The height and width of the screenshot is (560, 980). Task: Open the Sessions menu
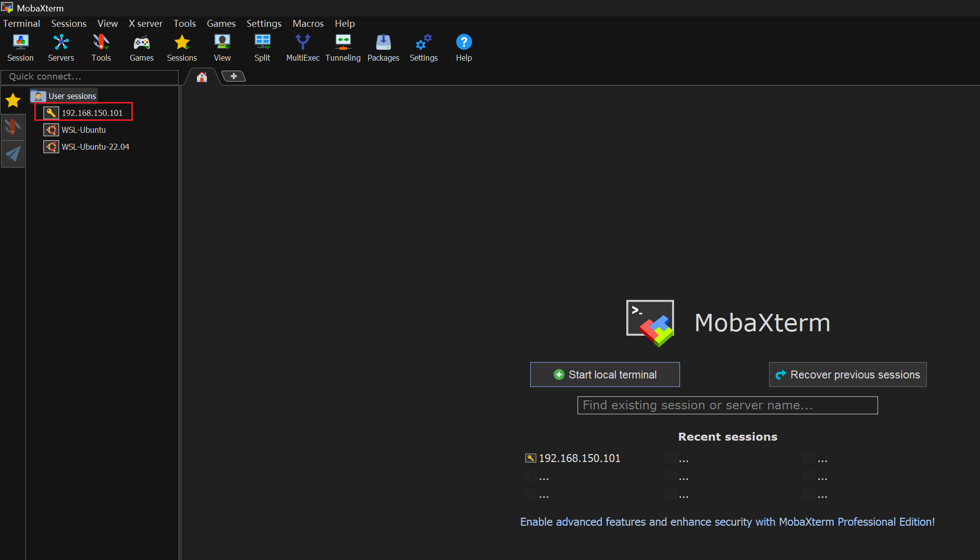pos(69,23)
